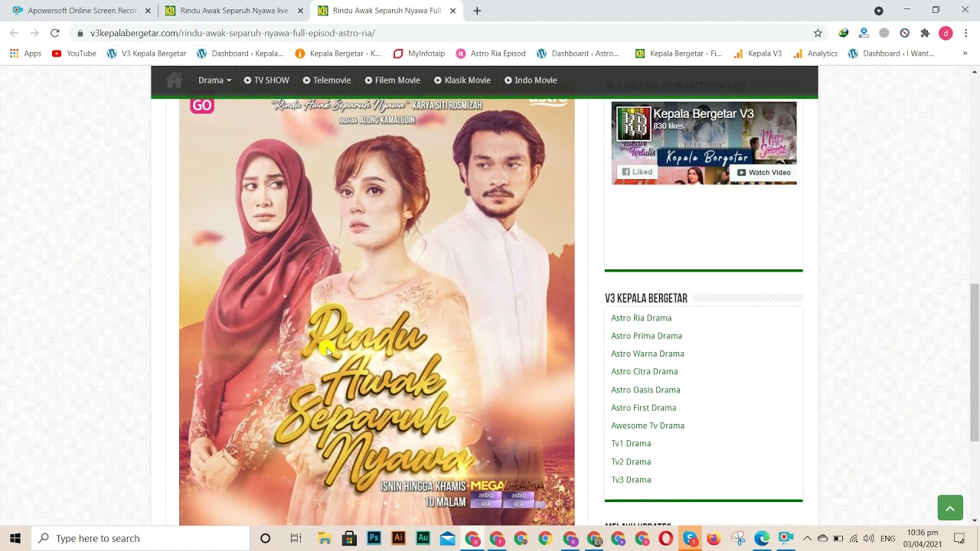
Task: Open the Astro Oasis Drama link
Action: point(645,390)
